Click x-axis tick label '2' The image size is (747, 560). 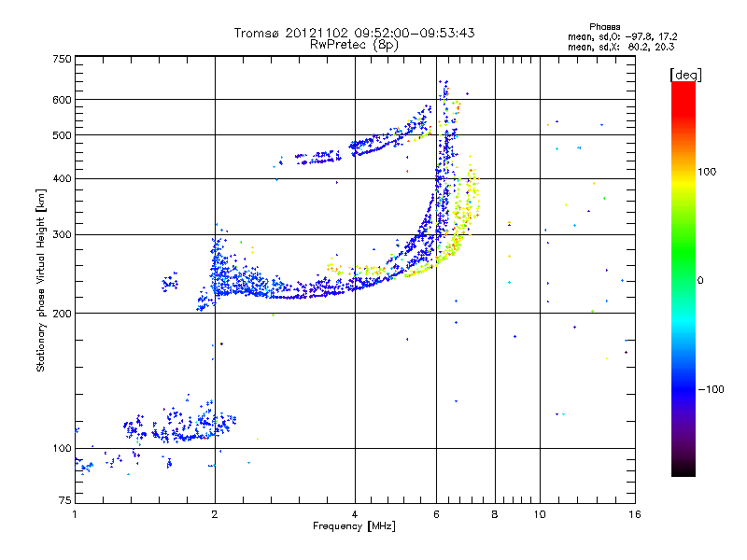pos(215,514)
